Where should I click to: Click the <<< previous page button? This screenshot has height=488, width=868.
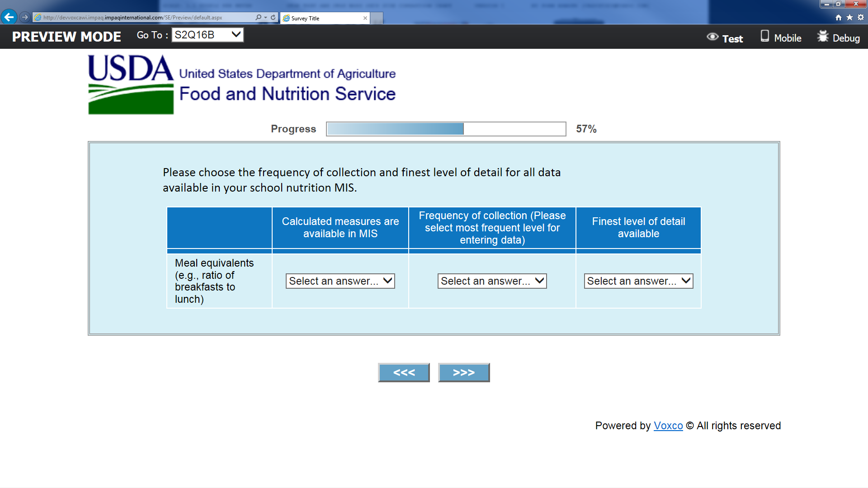pyautogui.click(x=404, y=373)
